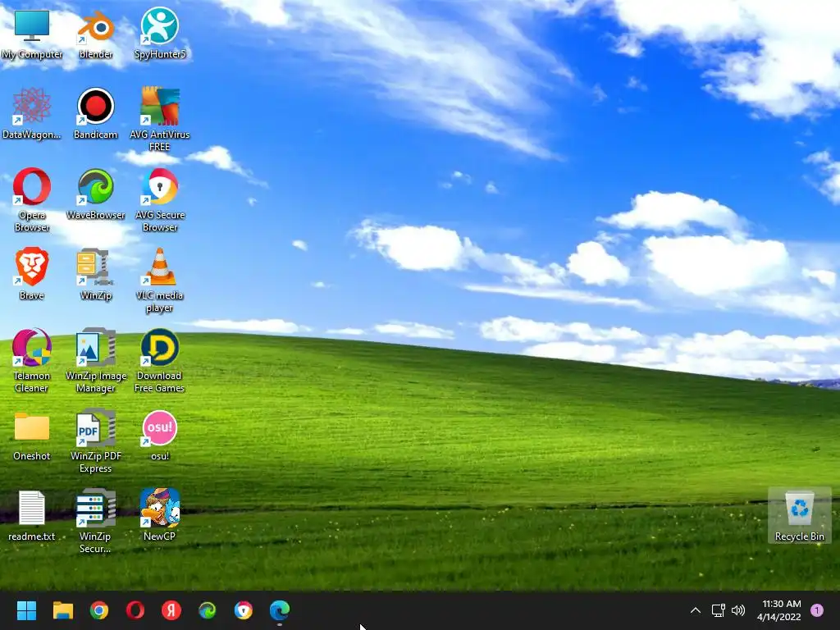Open AVG Secure Browser taskbar icon
The image size is (840, 630).
[244, 610]
